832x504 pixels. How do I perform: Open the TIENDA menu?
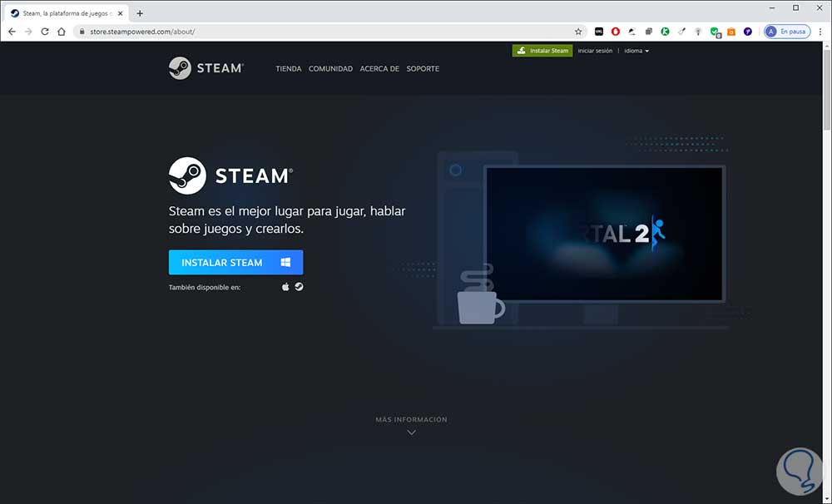288,68
